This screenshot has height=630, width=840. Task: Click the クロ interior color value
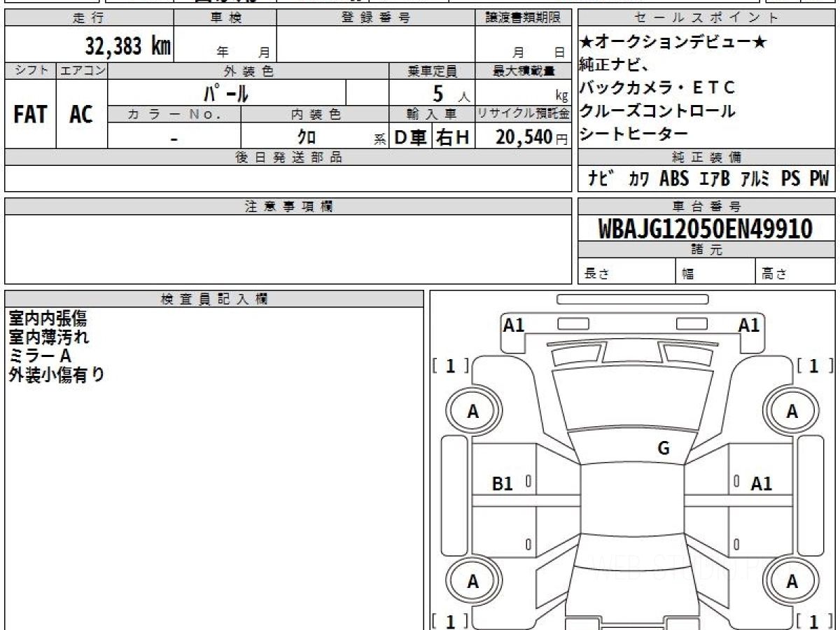(x=306, y=137)
